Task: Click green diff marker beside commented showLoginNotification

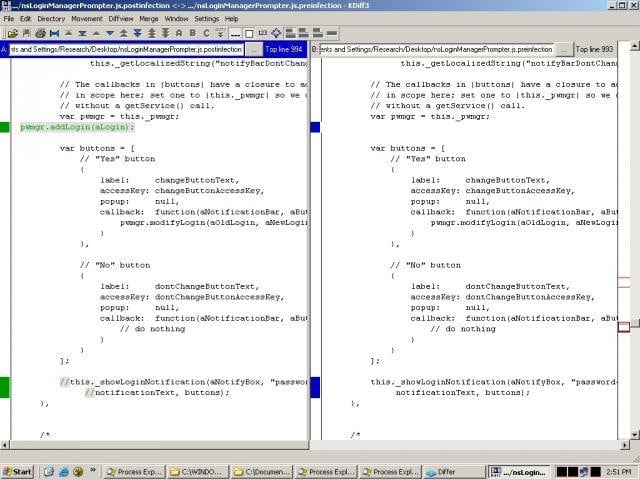Action: tap(4, 387)
